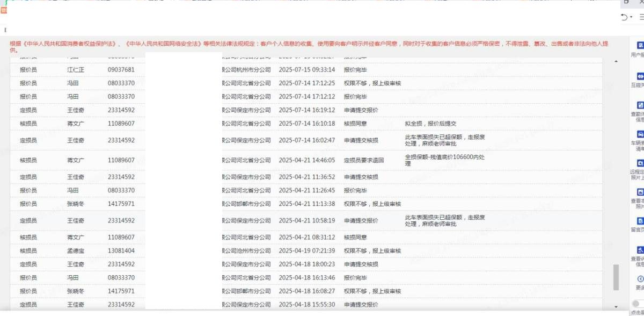644x316 pixels.
Task: Open the 查勘信息 sidebar icon
Action: coord(640,105)
